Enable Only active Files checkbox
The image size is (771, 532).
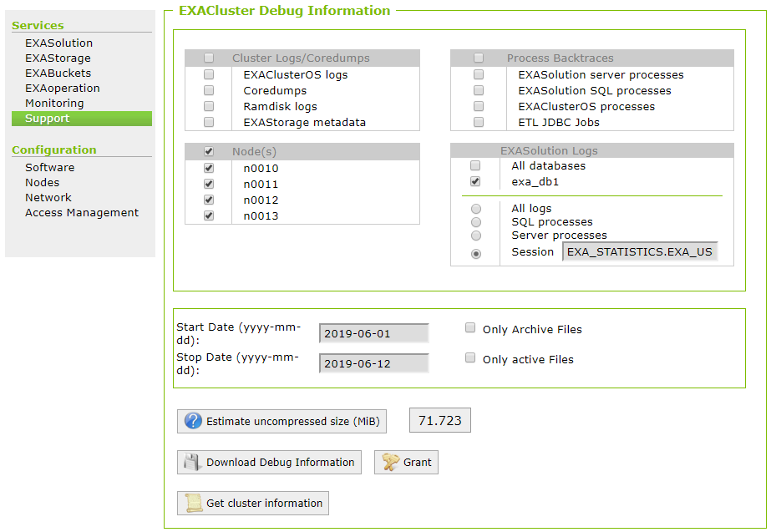(x=470, y=357)
